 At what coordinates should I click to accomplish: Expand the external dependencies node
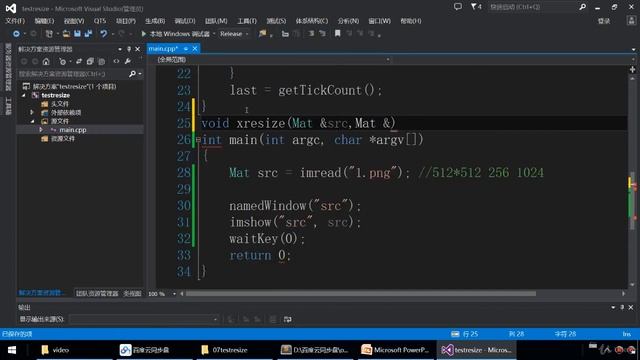[x=32, y=112]
